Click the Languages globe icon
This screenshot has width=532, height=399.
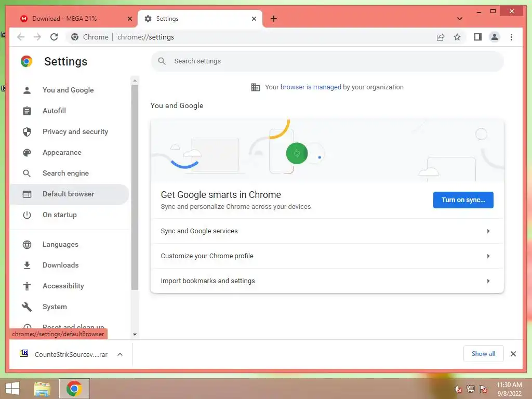pyautogui.click(x=27, y=244)
